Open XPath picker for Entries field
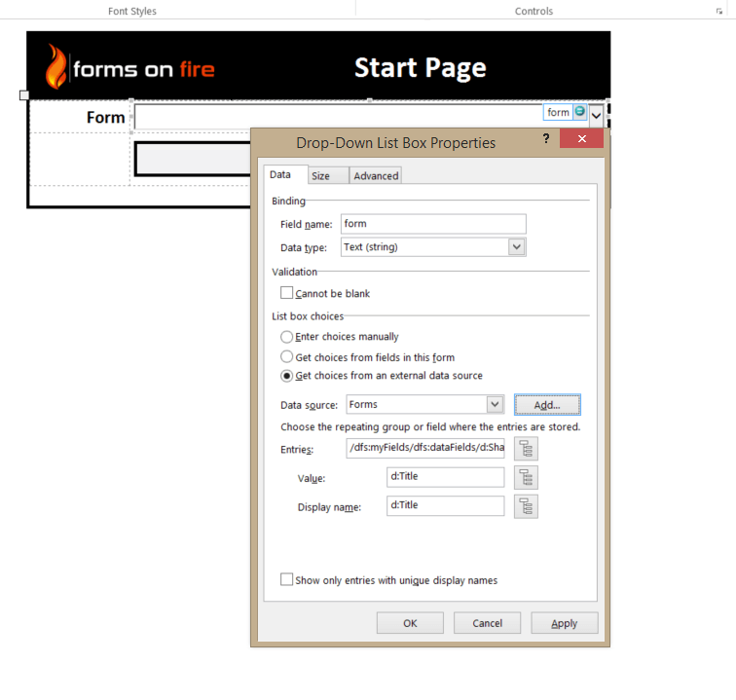 pyautogui.click(x=526, y=449)
